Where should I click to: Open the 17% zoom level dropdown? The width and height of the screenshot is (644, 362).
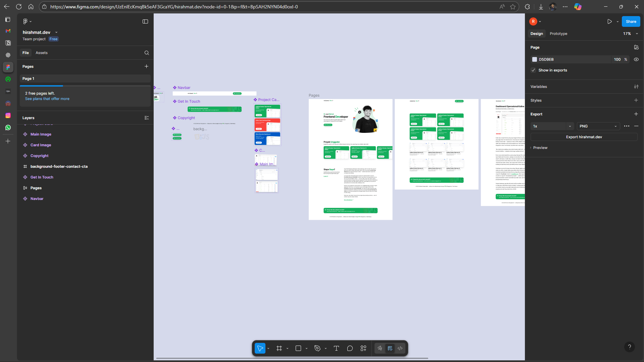630,34
